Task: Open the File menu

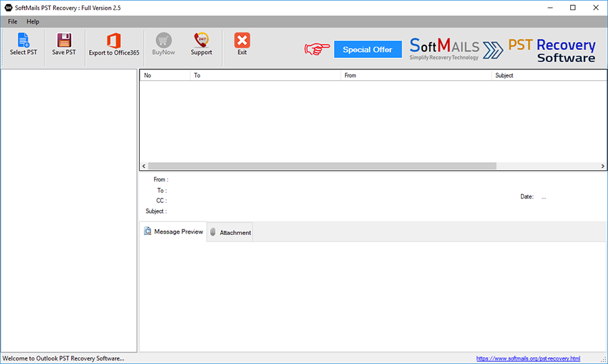Action: (x=12, y=22)
